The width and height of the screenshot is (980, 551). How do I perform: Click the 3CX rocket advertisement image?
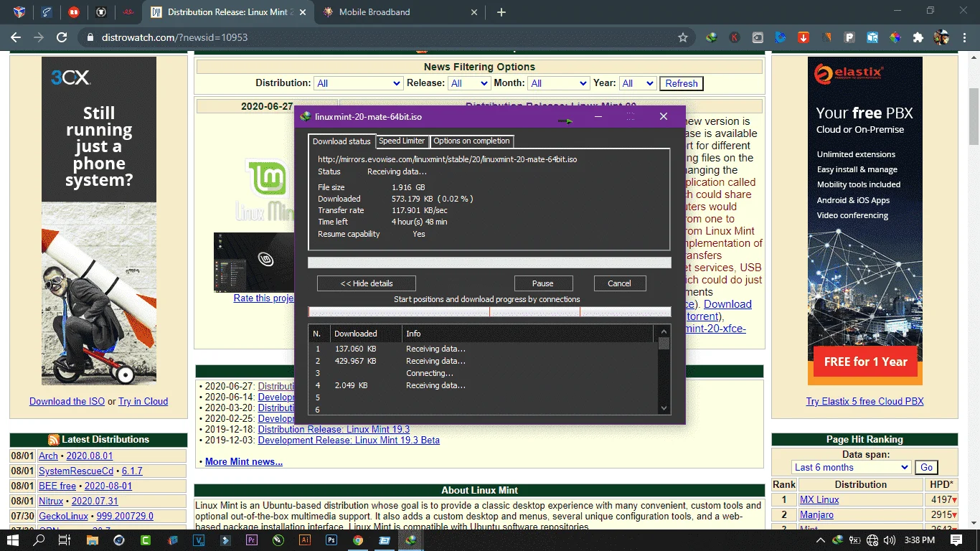coord(99,221)
